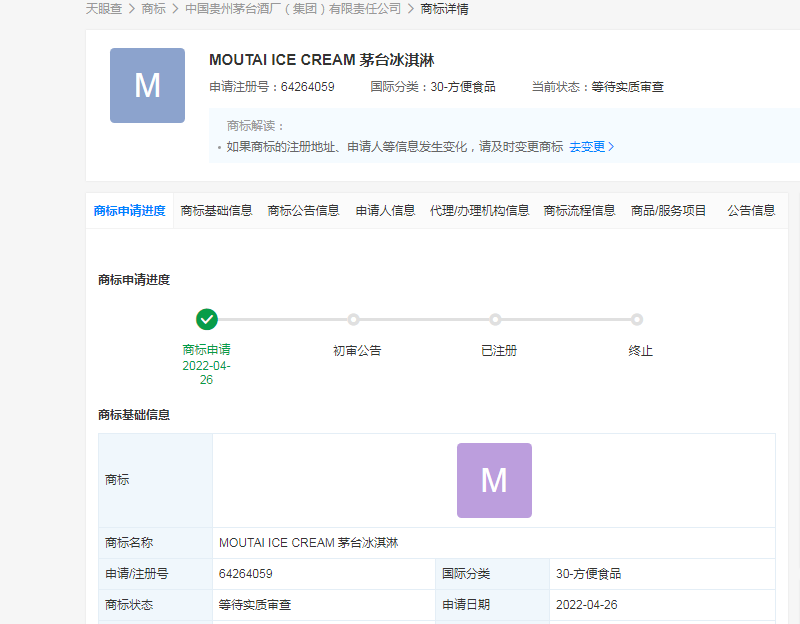The width and height of the screenshot is (800, 624).
Task: Switch to the 公告信息 tab
Action: 751,211
